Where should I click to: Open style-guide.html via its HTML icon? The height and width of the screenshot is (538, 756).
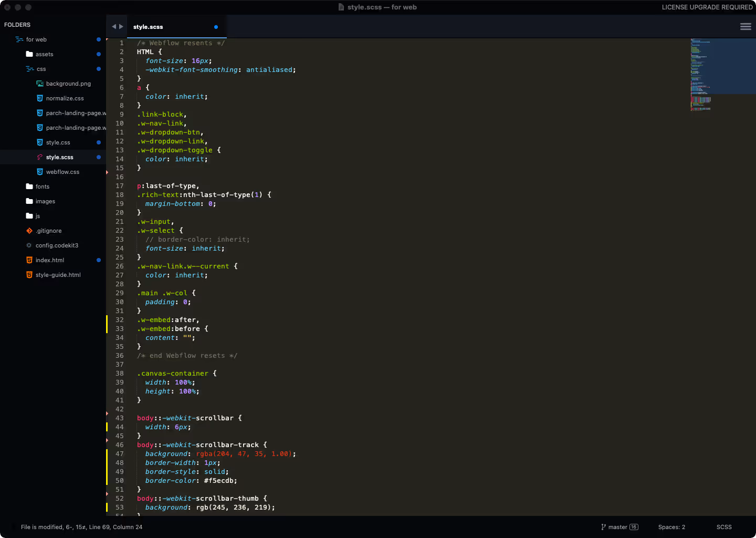coord(29,275)
